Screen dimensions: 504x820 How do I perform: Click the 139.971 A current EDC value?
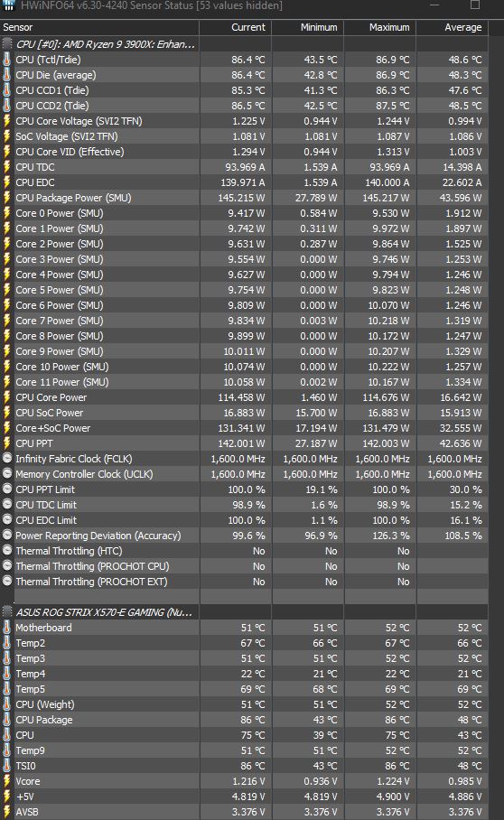click(243, 182)
